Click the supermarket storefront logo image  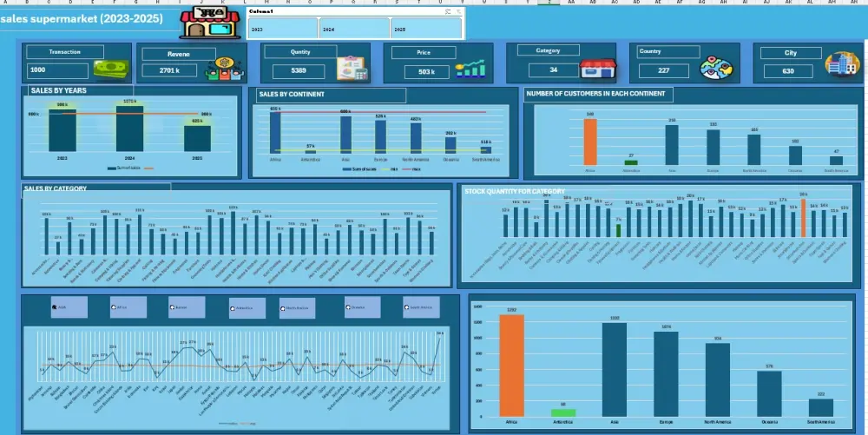pos(210,23)
